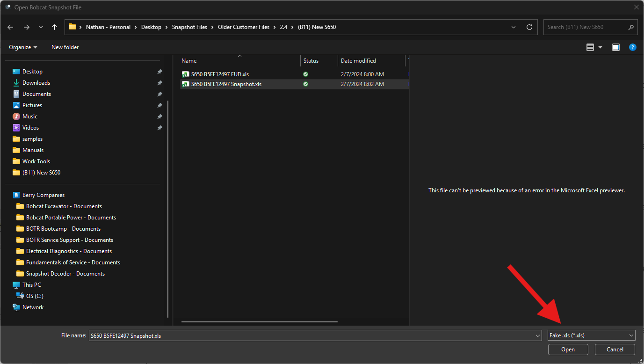Click the date 2/7/2024 8:00 AM
This screenshot has width=644, height=364.
pos(362,74)
